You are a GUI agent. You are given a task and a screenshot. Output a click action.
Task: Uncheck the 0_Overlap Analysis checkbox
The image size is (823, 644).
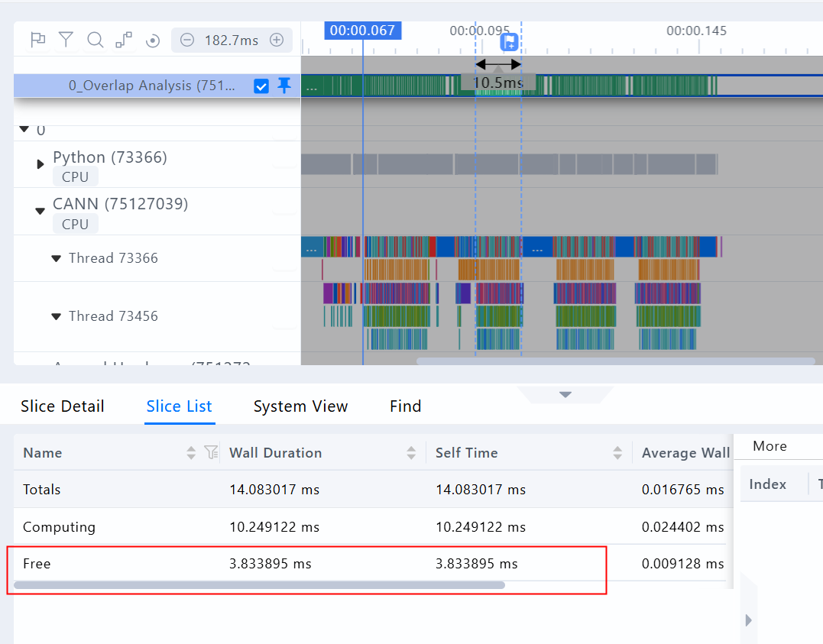pyautogui.click(x=261, y=86)
